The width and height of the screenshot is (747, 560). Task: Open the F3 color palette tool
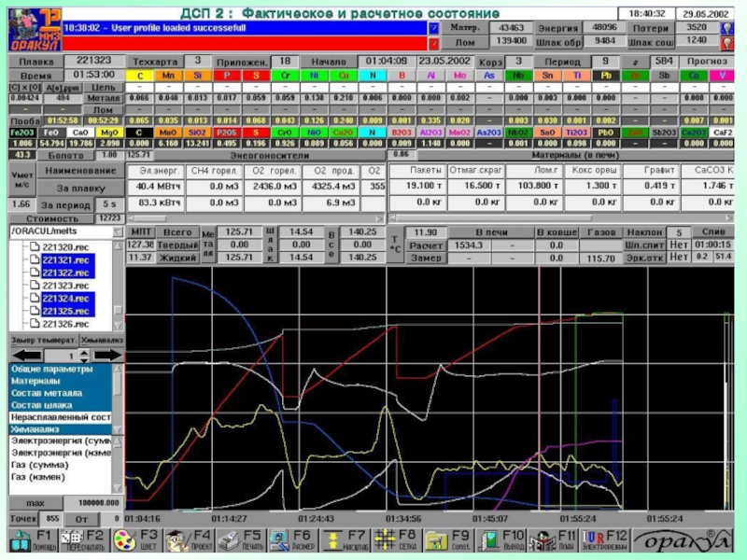coord(124,540)
